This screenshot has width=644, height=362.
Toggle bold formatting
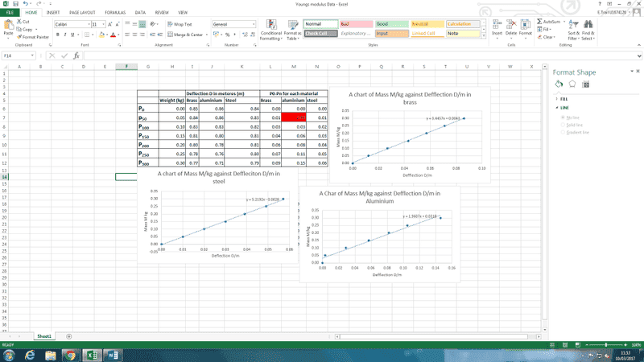tap(57, 35)
